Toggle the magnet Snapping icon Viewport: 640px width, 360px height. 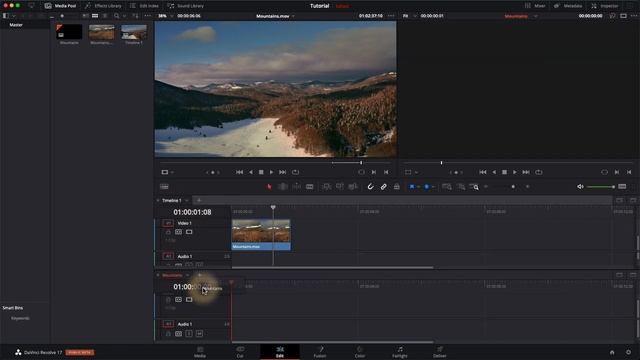370,187
